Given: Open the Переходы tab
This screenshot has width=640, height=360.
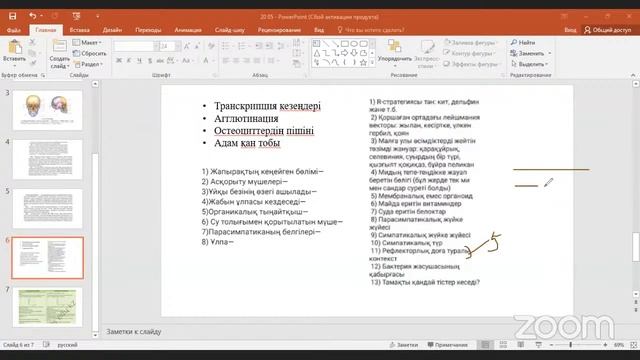Looking at the screenshot, I should click(x=148, y=30).
